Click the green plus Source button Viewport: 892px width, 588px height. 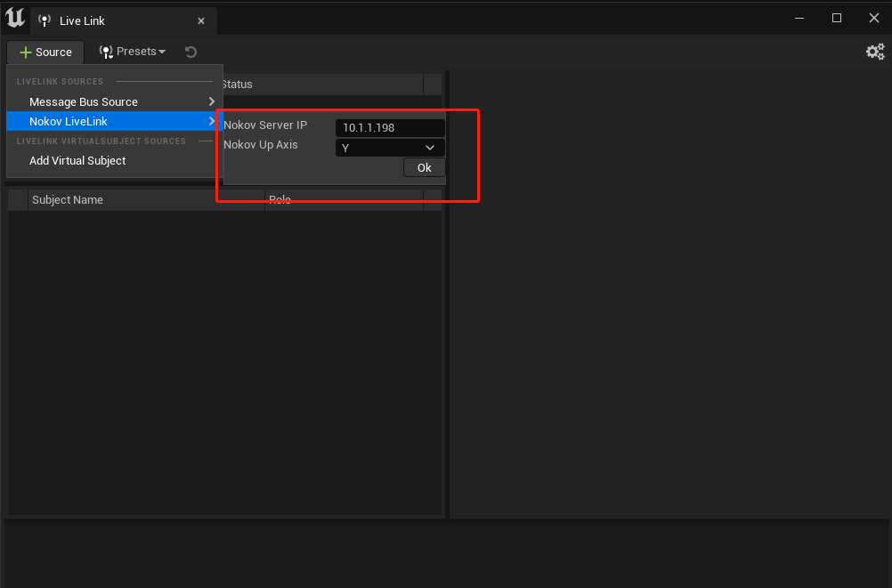[45, 52]
